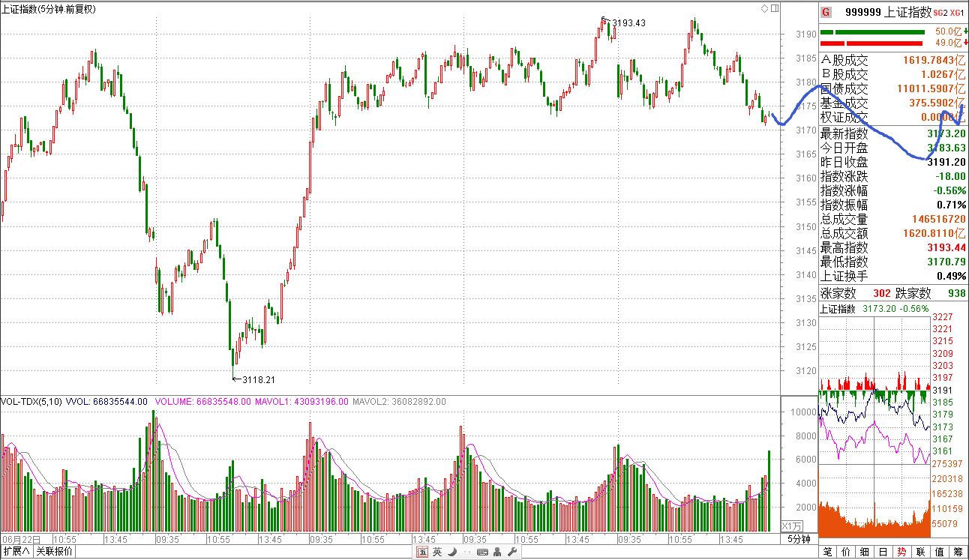
Task: Expand the 扩展 panel at bottom left
Action: point(16,552)
